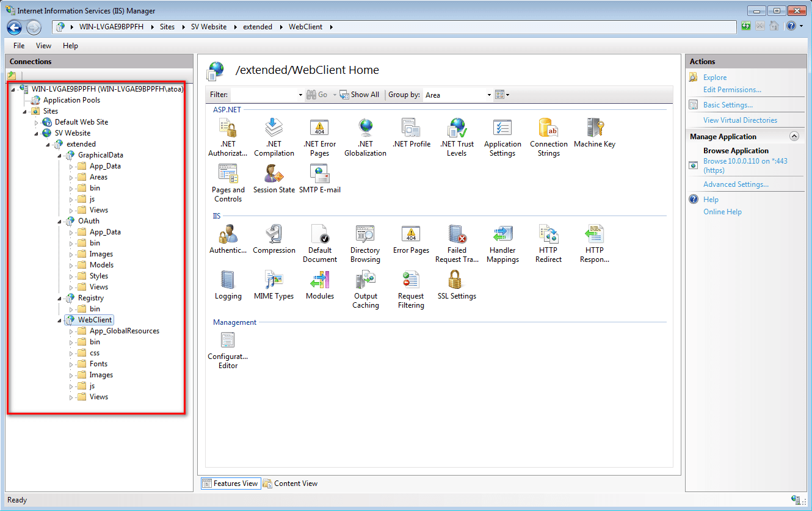
Task: Click the Edit Permissions link
Action: coord(732,90)
